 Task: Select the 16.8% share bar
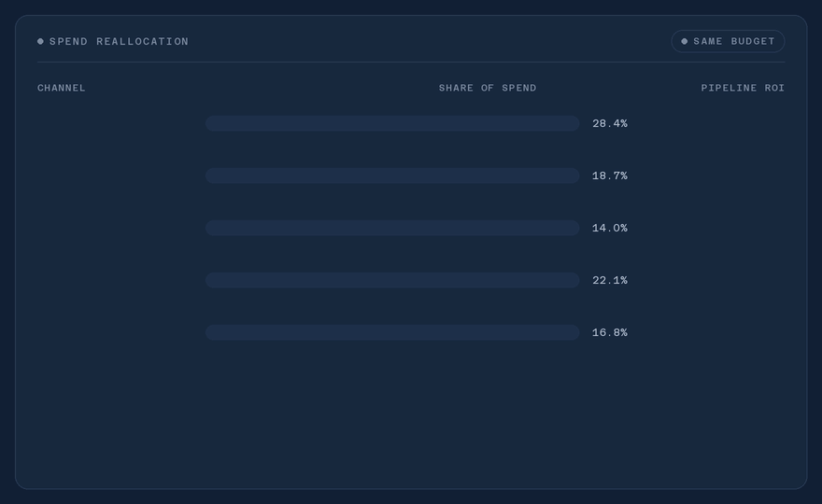click(x=392, y=332)
